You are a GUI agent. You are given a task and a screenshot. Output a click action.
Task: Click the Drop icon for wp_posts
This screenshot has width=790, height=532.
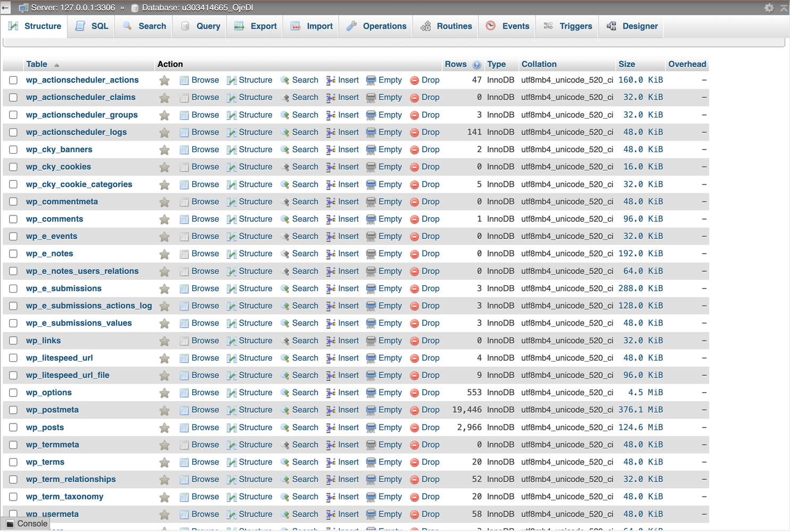point(414,428)
